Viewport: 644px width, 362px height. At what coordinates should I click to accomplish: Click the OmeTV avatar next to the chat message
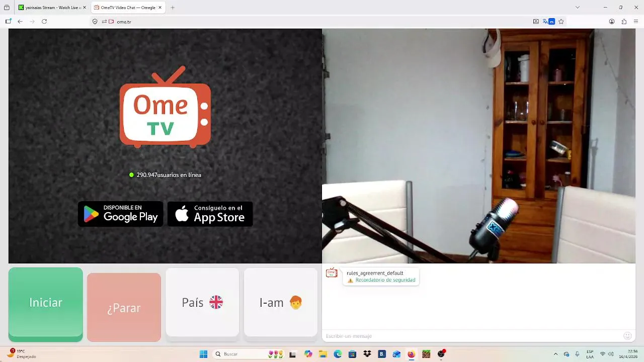pos(332,273)
